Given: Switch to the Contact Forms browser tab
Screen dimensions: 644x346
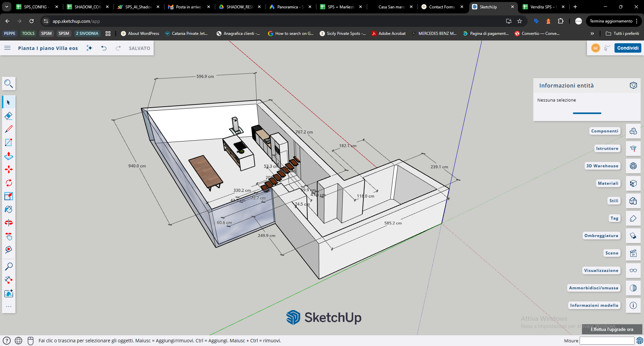Looking at the screenshot, I should 442,7.
